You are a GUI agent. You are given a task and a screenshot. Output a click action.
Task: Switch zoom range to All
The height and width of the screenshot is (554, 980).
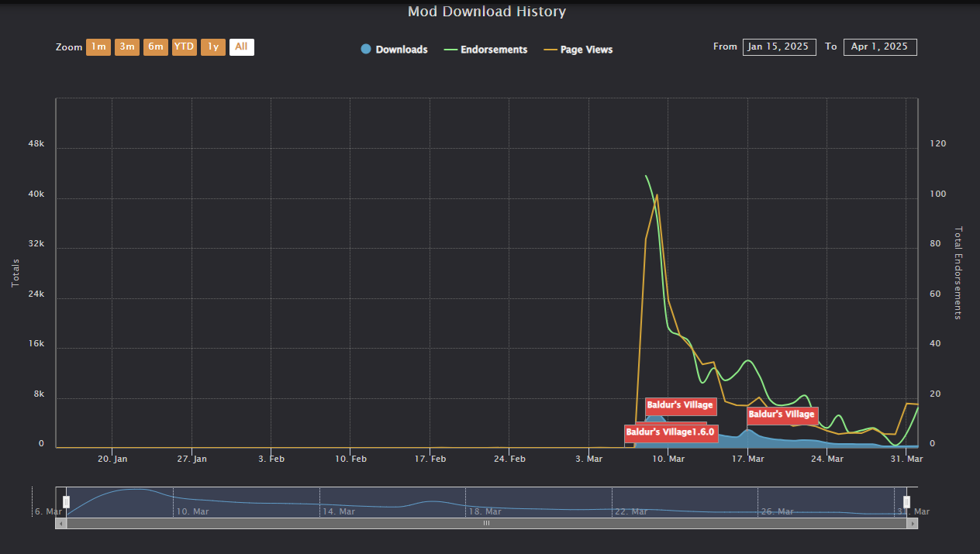point(241,47)
